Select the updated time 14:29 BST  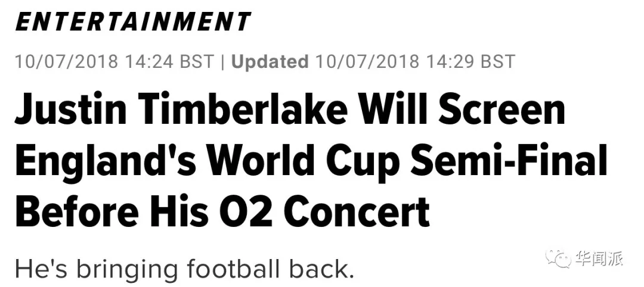tap(470, 62)
